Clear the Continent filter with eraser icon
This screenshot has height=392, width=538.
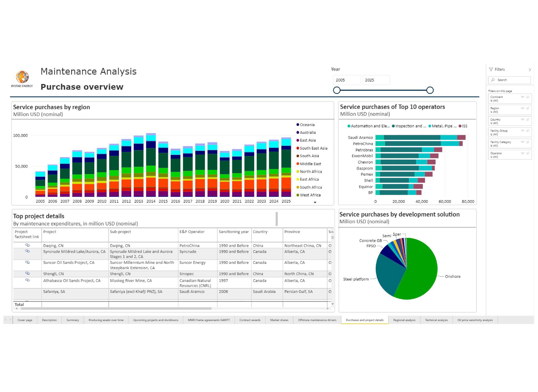[x=528, y=97]
